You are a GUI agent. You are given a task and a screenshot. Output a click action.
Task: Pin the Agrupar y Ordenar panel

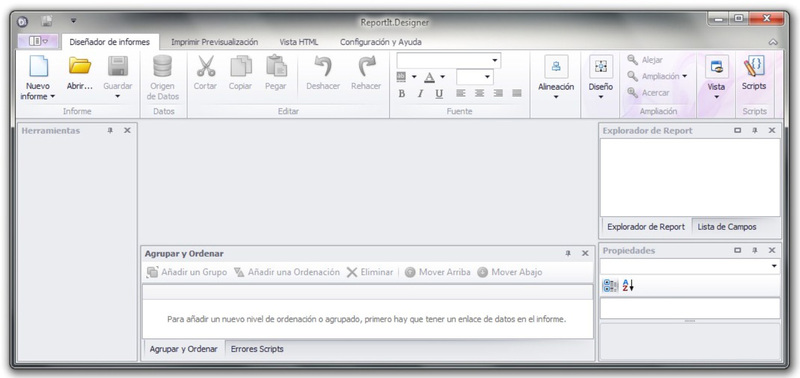(x=568, y=254)
